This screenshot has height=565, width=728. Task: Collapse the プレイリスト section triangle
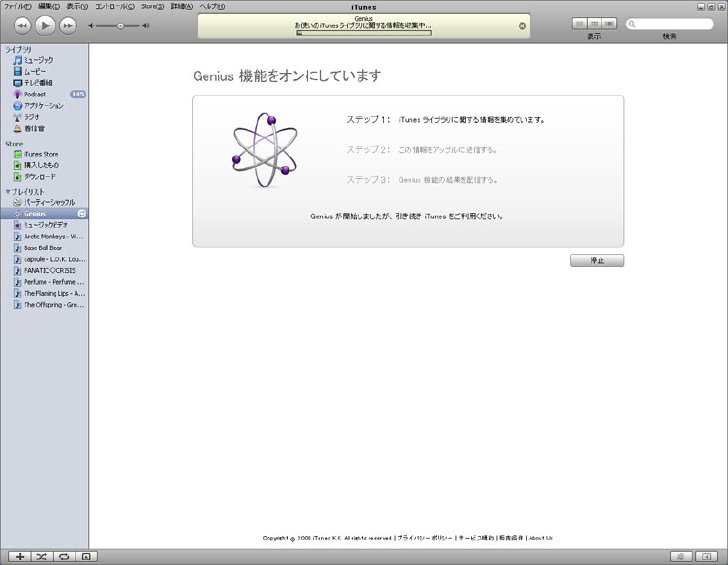(x=7, y=191)
